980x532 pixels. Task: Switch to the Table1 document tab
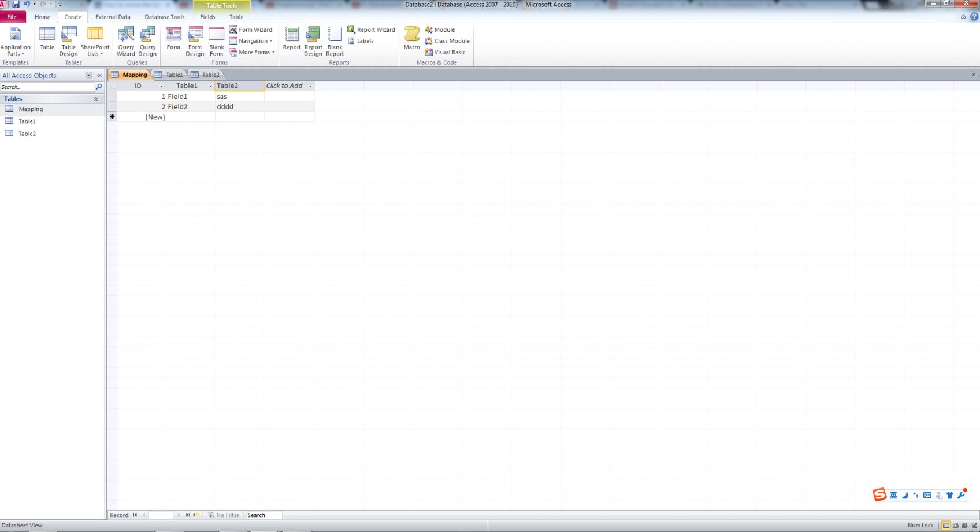pos(169,75)
